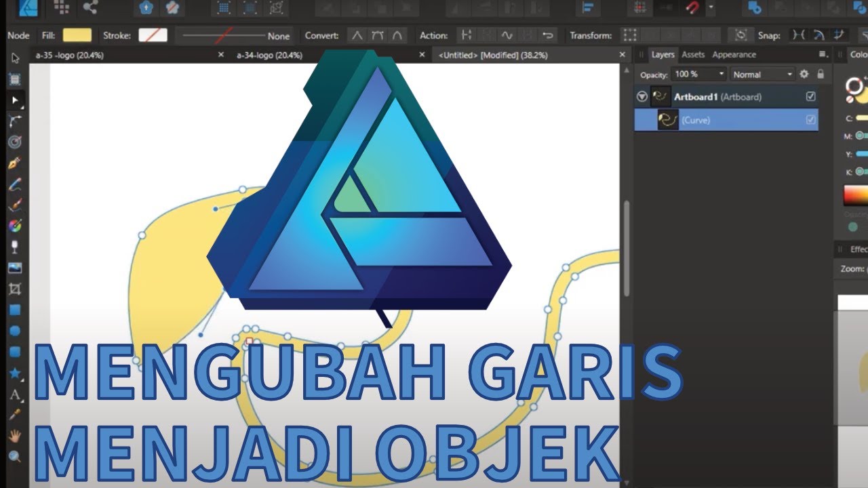The image size is (868, 488).
Task: Open the Export persona share icon
Action: (90, 7)
